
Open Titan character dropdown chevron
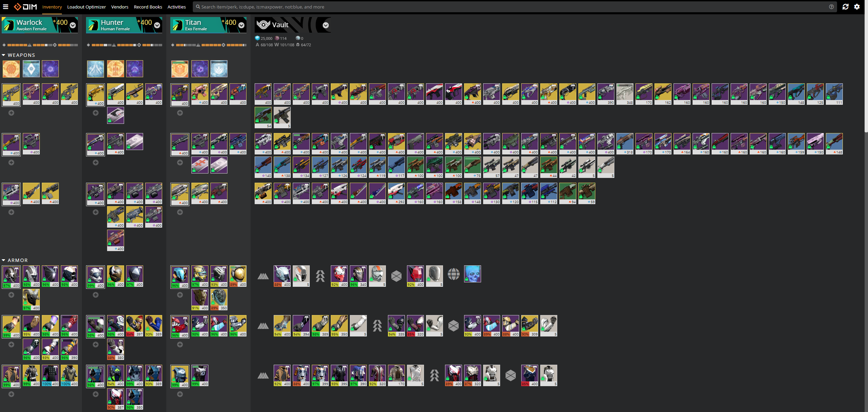[241, 25]
